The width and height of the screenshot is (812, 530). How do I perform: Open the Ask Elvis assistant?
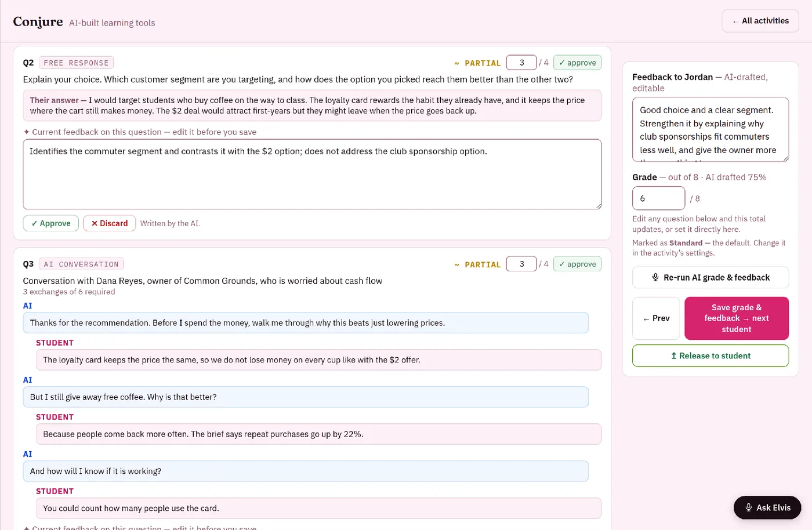(x=767, y=507)
